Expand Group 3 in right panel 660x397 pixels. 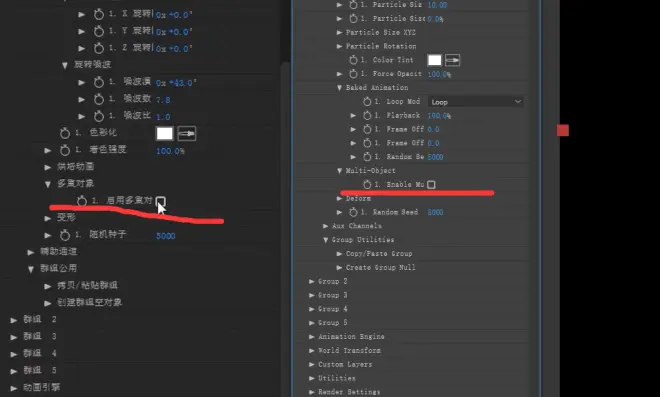point(311,295)
